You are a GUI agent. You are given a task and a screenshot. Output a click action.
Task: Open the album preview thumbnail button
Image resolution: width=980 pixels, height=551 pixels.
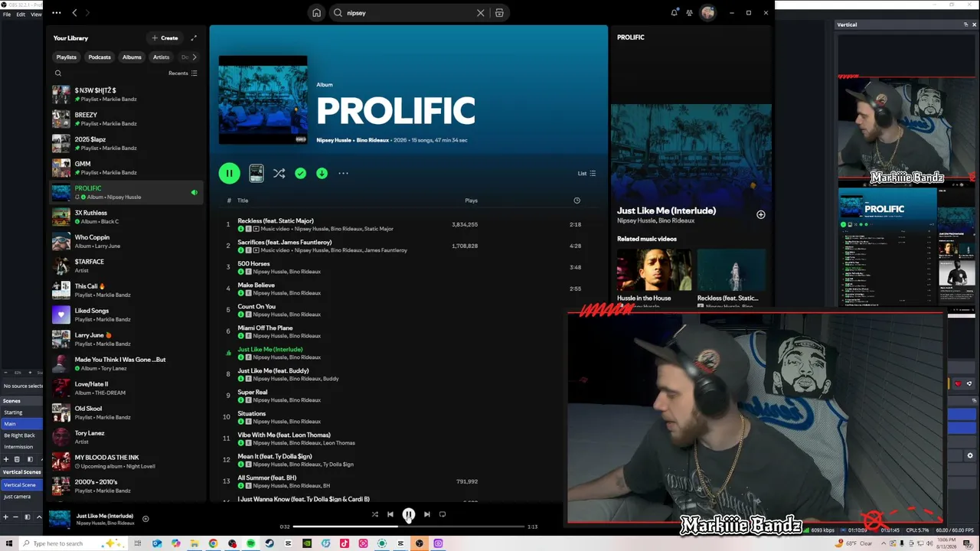point(256,174)
